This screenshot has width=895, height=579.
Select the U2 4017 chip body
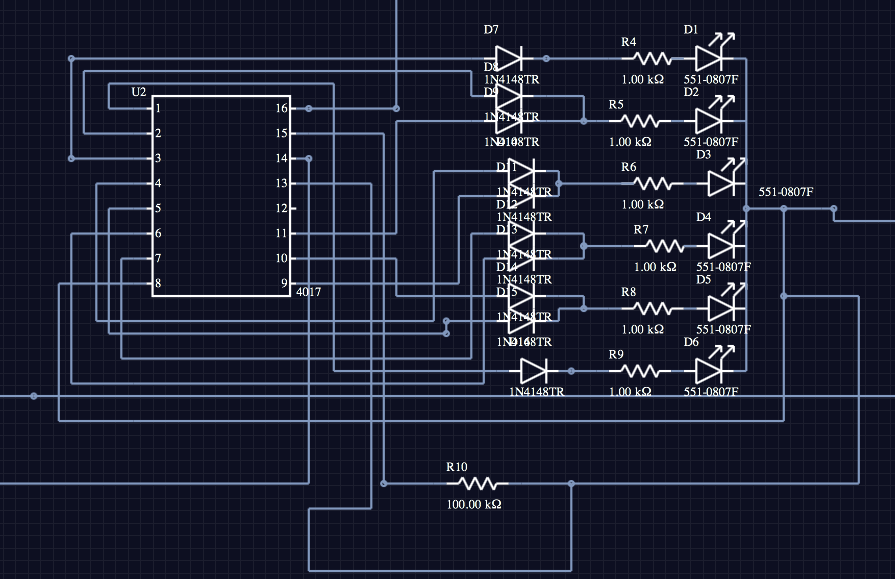221,196
